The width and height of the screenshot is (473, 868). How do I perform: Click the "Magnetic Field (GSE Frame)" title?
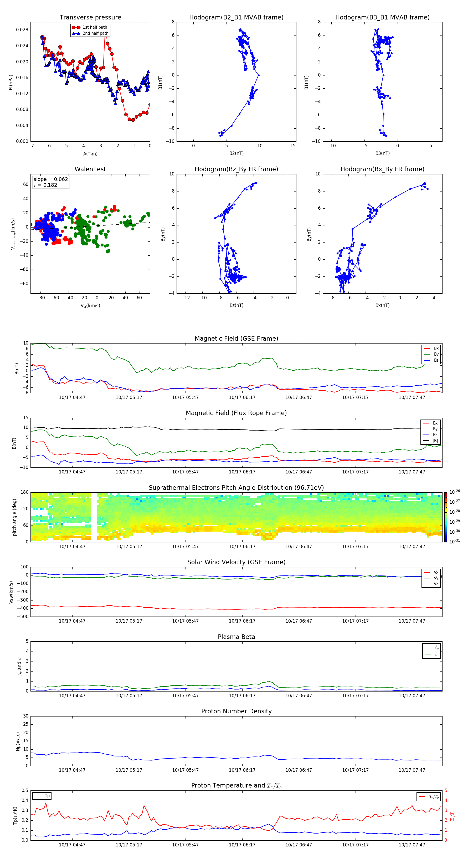coord(236,339)
